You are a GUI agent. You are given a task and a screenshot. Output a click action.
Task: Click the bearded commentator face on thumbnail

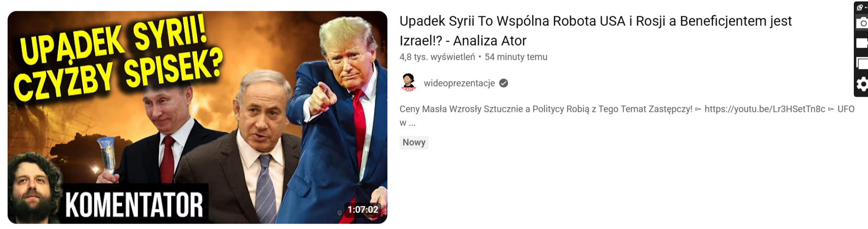click(x=33, y=188)
